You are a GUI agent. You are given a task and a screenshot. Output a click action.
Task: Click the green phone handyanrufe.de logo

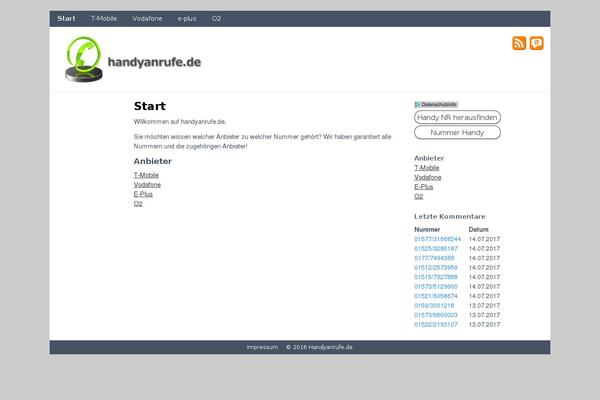(x=84, y=59)
